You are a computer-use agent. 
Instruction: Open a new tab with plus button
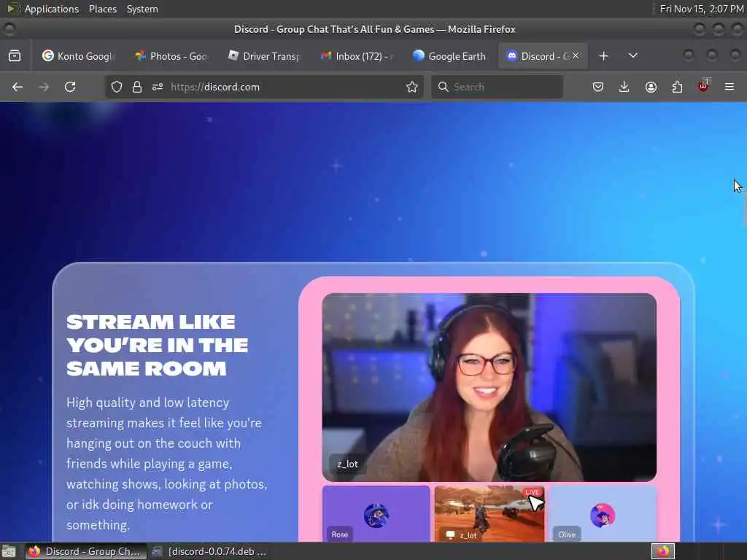603,55
